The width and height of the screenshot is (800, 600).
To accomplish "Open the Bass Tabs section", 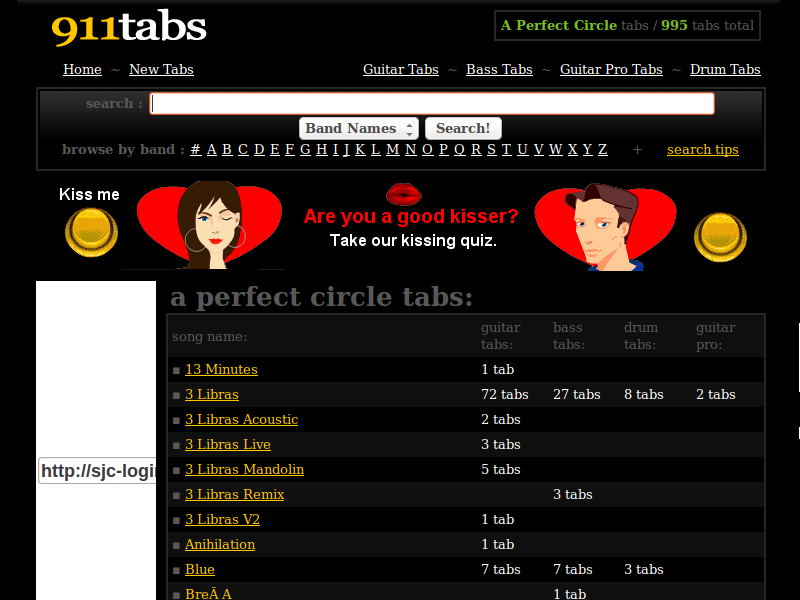I will 499,70.
